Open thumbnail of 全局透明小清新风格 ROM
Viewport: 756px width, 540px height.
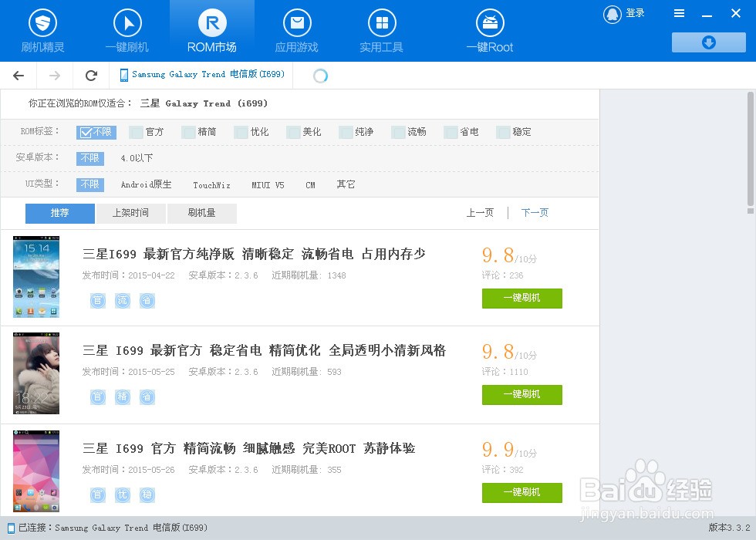(36, 373)
